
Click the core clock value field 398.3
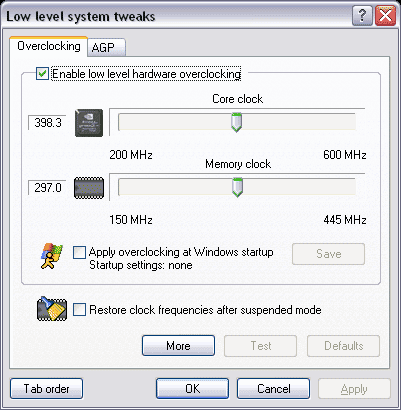point(47,123)
